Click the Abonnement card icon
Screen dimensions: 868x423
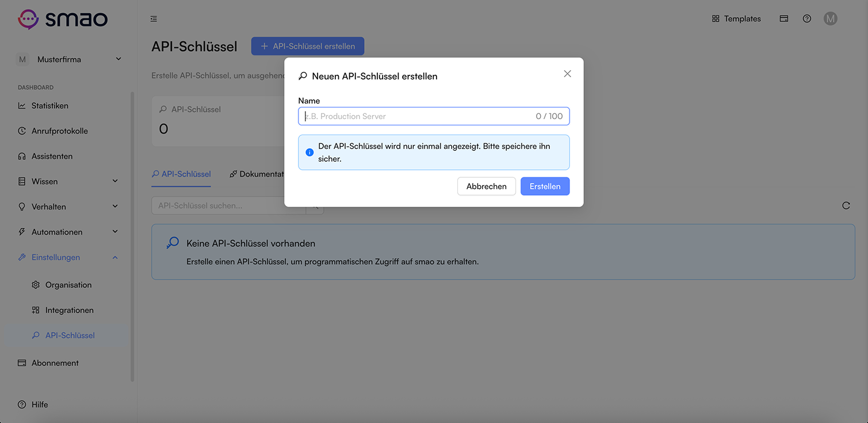coord(22,363)
